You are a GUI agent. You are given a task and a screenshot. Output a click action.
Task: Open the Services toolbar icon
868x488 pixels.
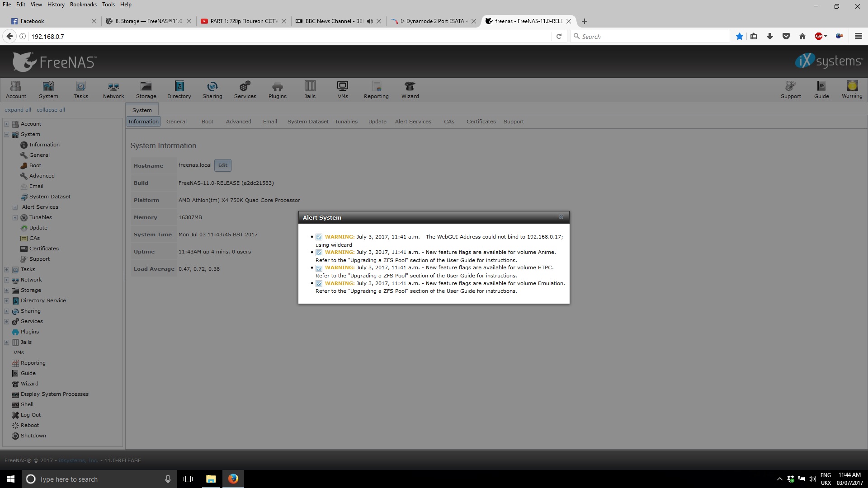tap(245, 89)
